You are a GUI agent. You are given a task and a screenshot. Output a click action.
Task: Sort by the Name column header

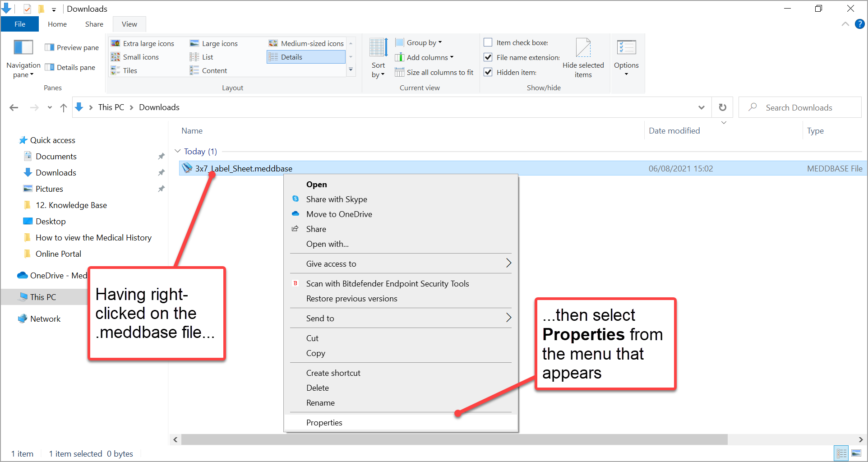[x=192, y=131]
